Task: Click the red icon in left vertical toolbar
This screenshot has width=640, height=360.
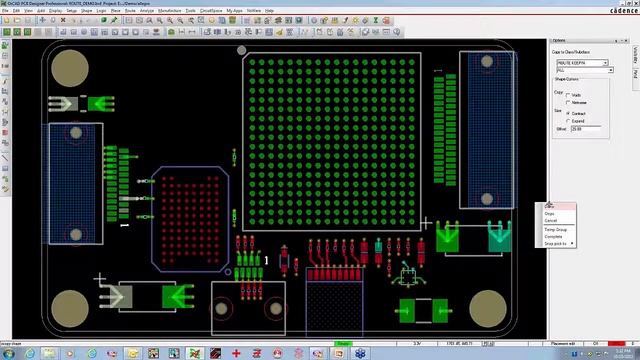Action: pyautogui.click(x=5, y=132)
